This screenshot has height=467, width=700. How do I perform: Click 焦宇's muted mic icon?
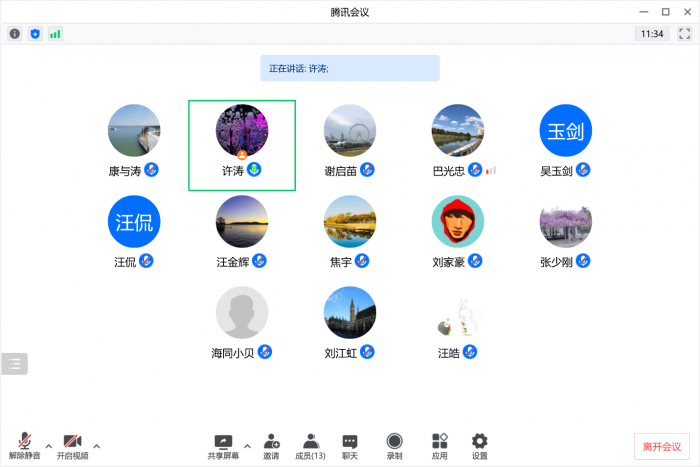point(362,261)
